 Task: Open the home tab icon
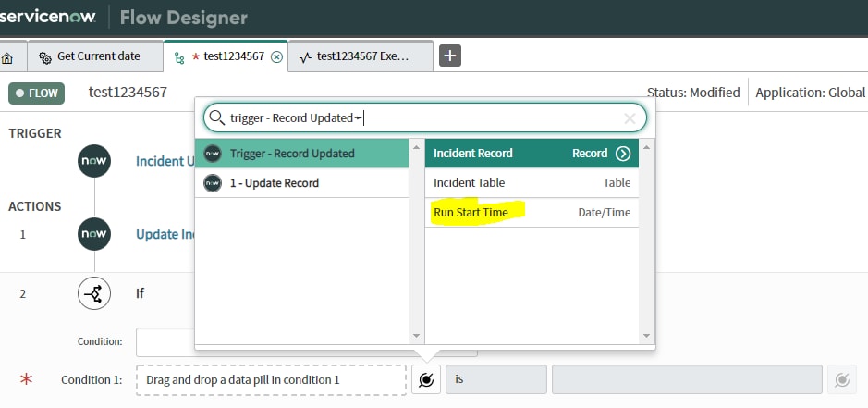point(7,57)
